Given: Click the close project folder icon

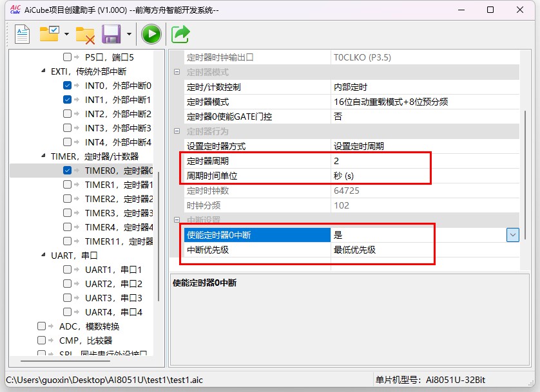Looking at the screenshot, I should (86, 35).
